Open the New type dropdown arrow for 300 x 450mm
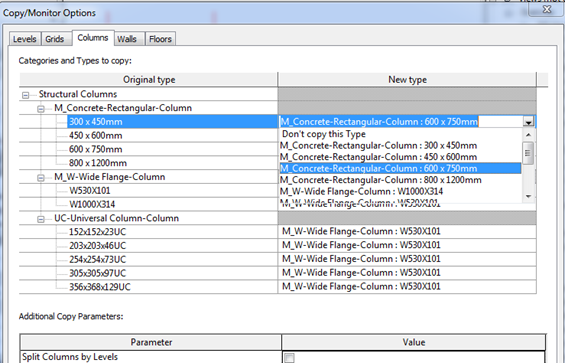565x363 pixels. [x=529, y=122]
